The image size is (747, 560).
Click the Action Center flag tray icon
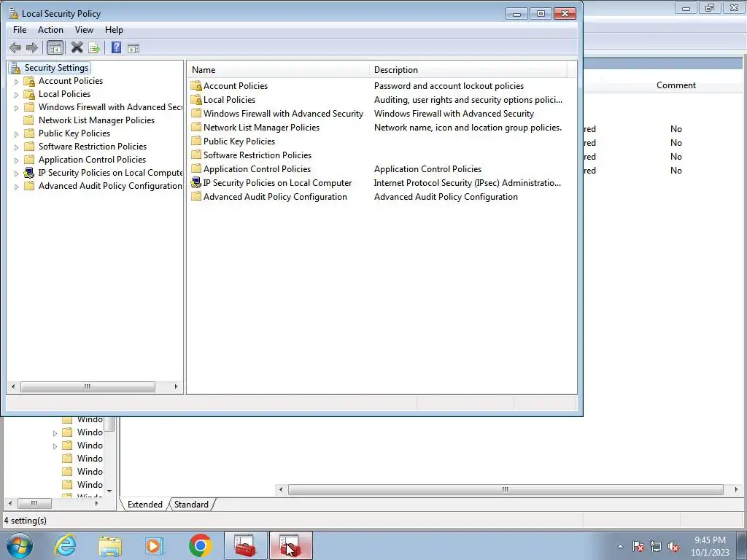(638, 547)
